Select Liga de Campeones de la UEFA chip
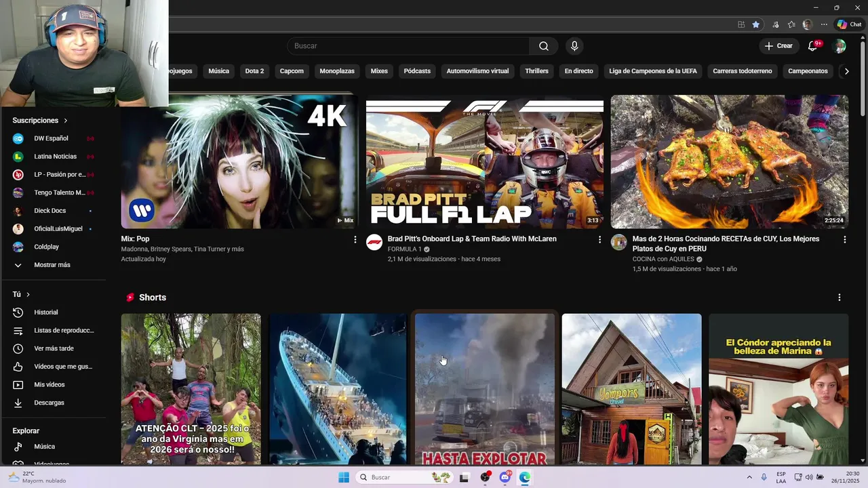Screen dimensions: 868x488 (653, 70)
